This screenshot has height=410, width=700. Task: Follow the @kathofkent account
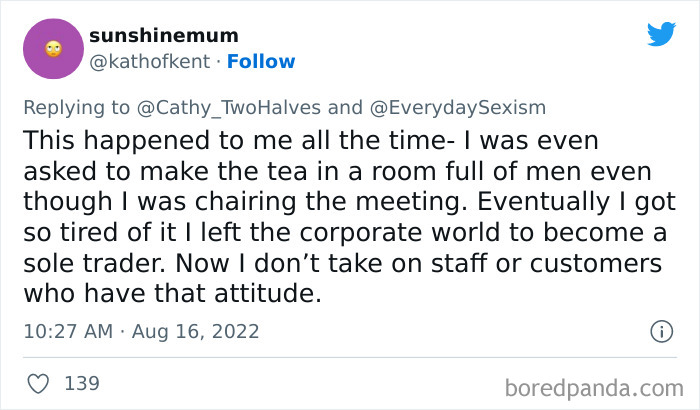click(x=259, y=62)
